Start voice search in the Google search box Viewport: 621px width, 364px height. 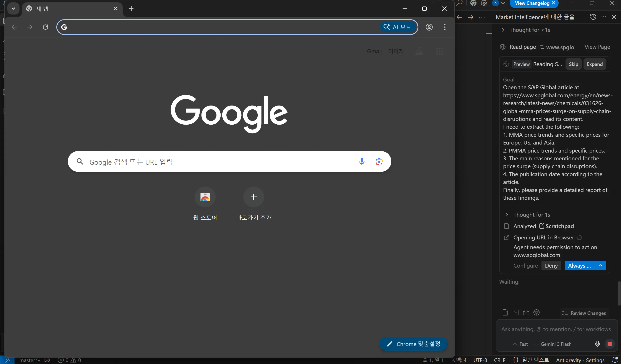[362, 161]
